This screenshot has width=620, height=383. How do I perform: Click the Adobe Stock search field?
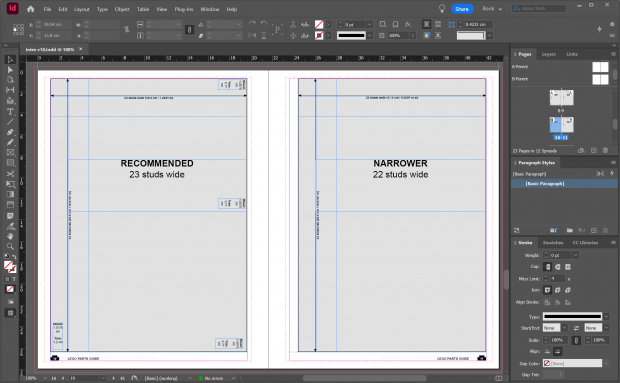pyautogui.click(x=539, y=9)
